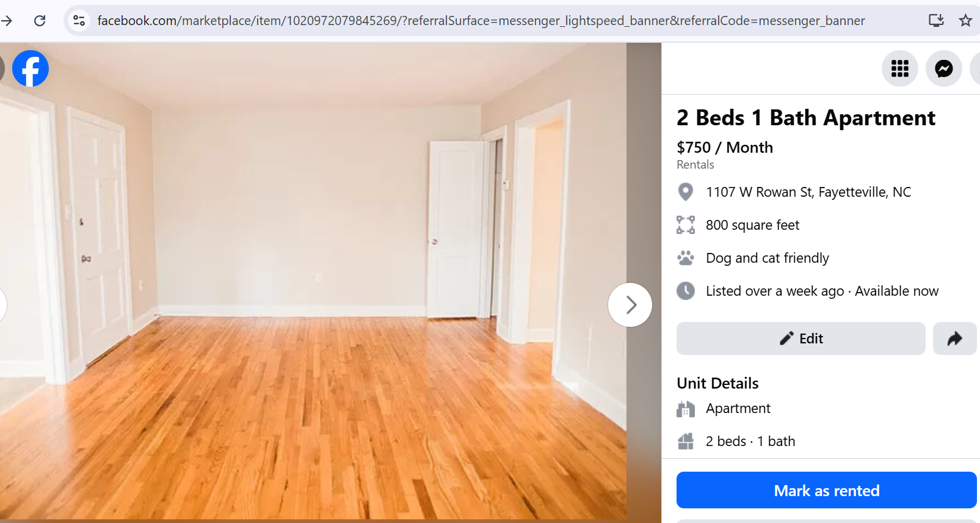Open the Facebook menu grid icon
Viewport: 980px width, 523px height.
pyautogui.click(x=899, y=68)
